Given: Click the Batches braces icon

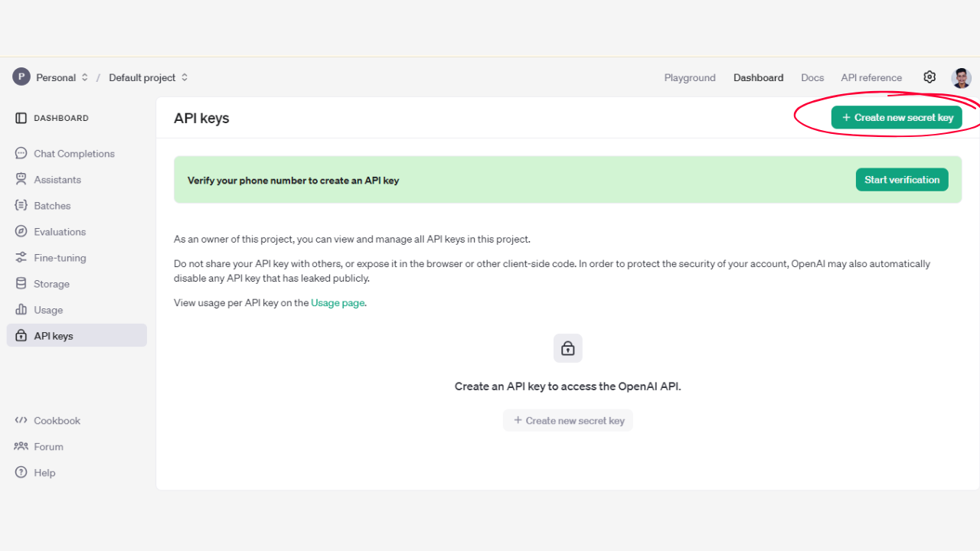Looking at the screenshot, I should click(21, 205).
